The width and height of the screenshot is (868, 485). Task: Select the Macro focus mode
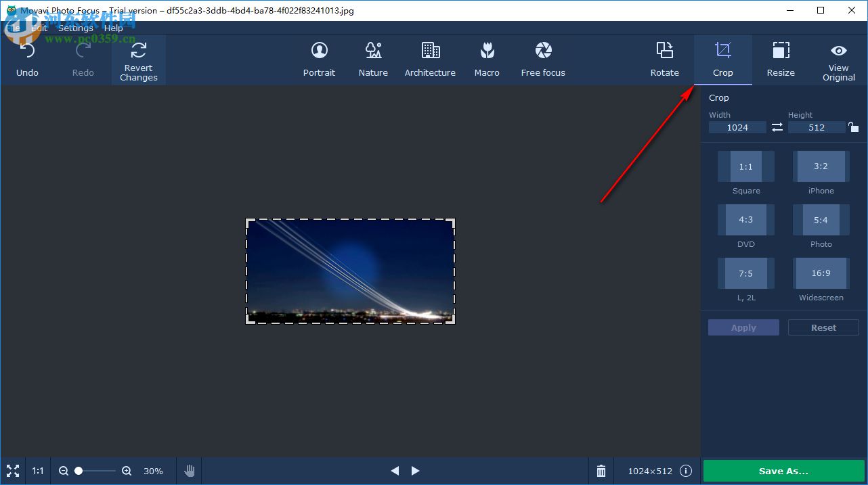[487, 60]
